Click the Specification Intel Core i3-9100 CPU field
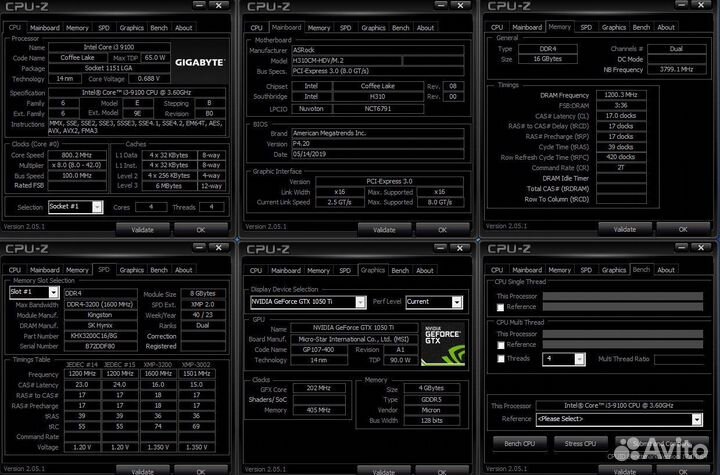 pyautogui.click(x=137, y=92)
